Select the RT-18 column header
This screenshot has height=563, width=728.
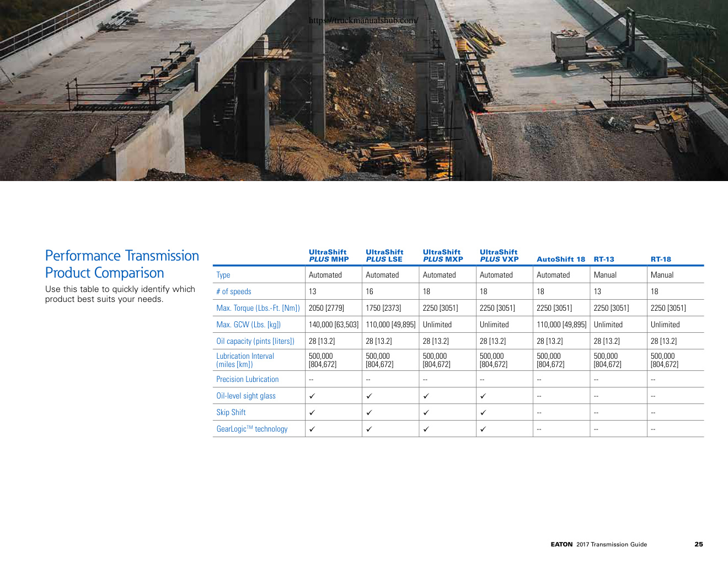(661, 259)
